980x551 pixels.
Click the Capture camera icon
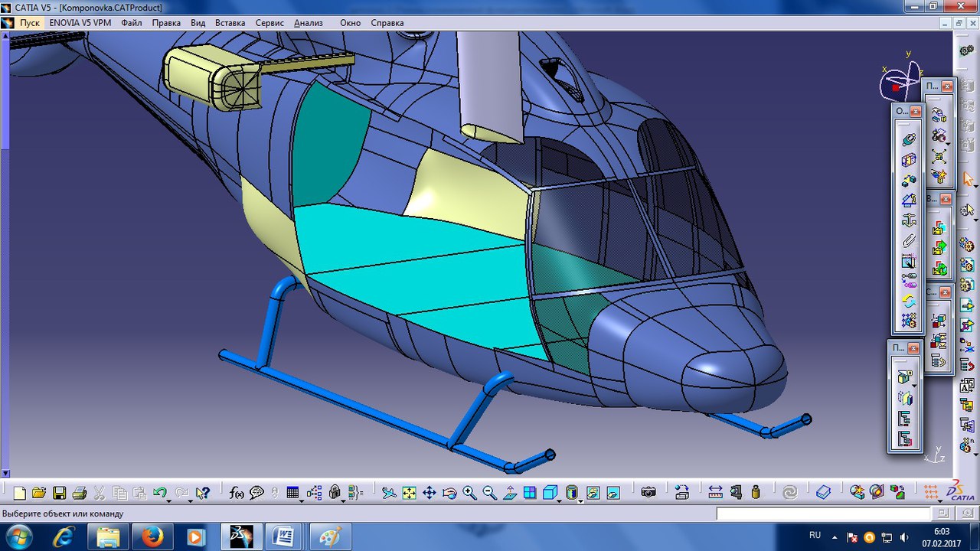(x=648, y=493)
